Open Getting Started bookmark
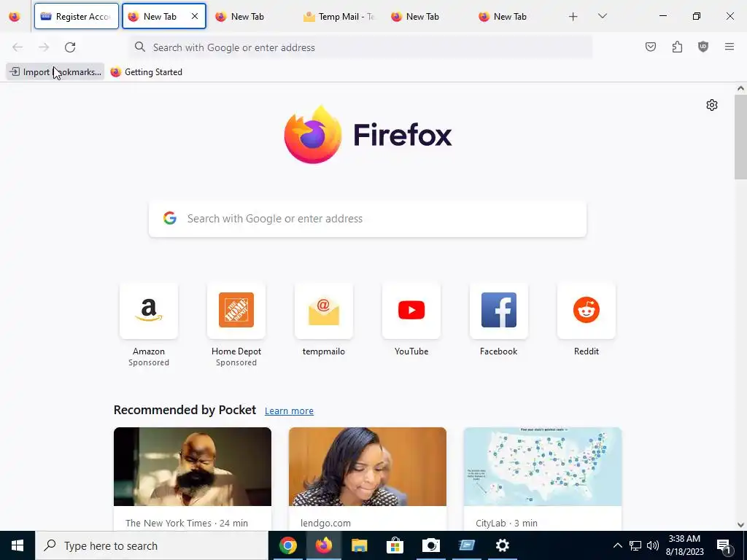747x560 pixels. click(146, 72)
